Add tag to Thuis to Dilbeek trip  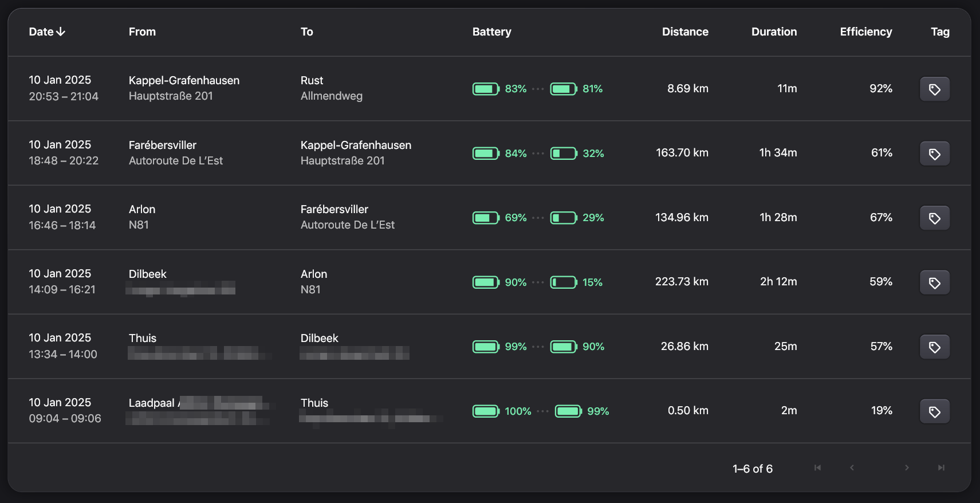(x=934, y=347)
